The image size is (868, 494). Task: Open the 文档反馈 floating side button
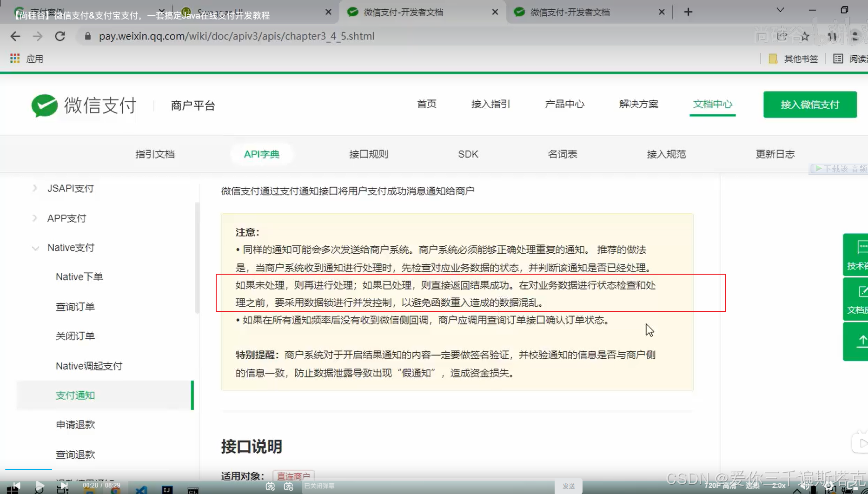[x=855, y=299]
